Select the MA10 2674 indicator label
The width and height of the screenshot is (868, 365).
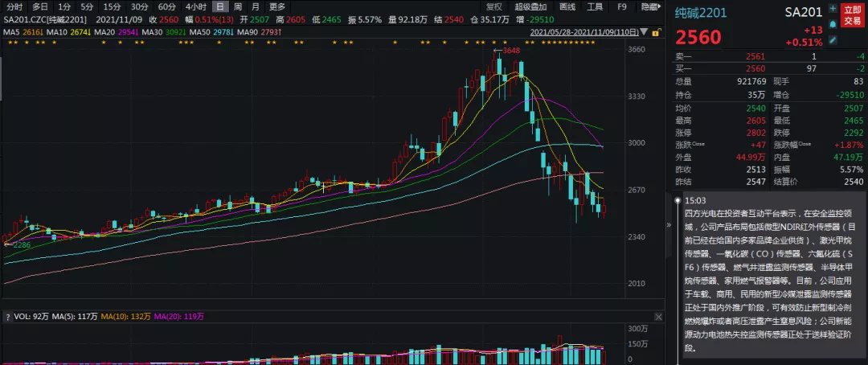[x=69, y=33]
